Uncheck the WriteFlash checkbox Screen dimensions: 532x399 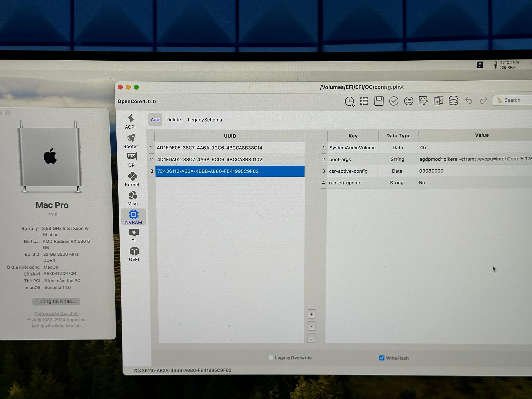click(x=382, y=358)
